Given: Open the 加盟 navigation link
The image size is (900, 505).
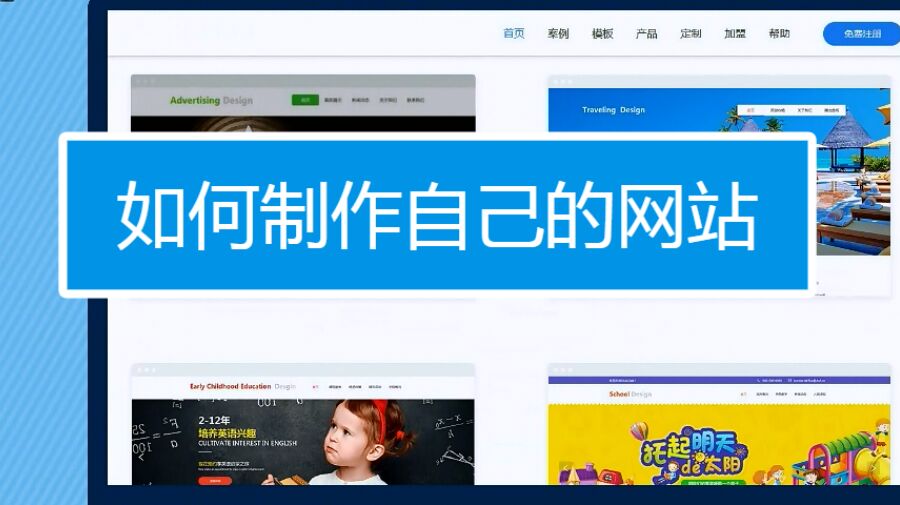Looking at the screenshot, I should pos(735,34).
